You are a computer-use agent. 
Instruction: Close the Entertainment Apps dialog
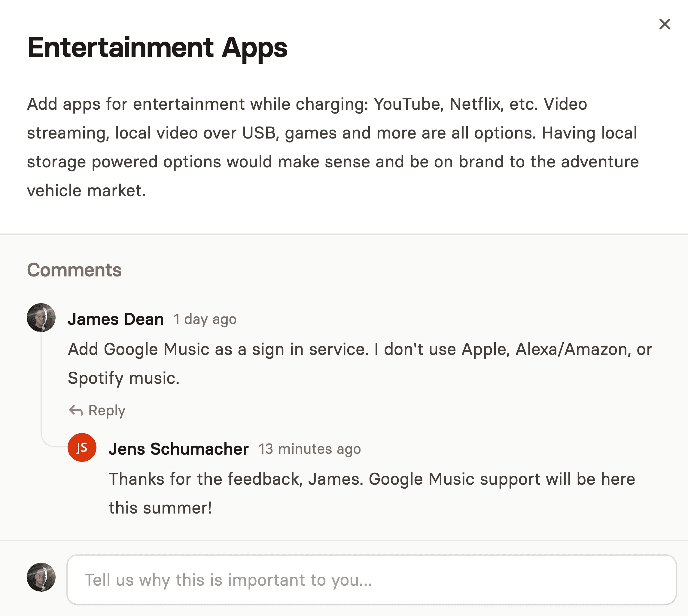tap(665, 24)
